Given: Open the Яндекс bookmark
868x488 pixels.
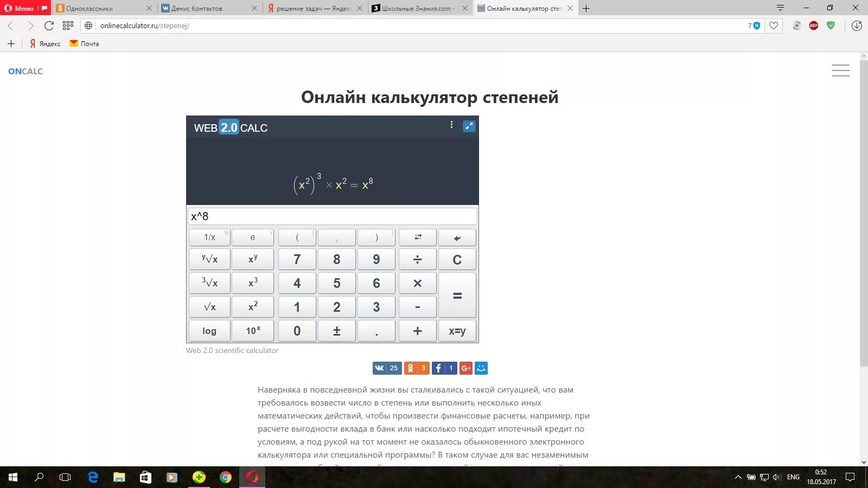Looking at the screenshot, I should 44,43.
